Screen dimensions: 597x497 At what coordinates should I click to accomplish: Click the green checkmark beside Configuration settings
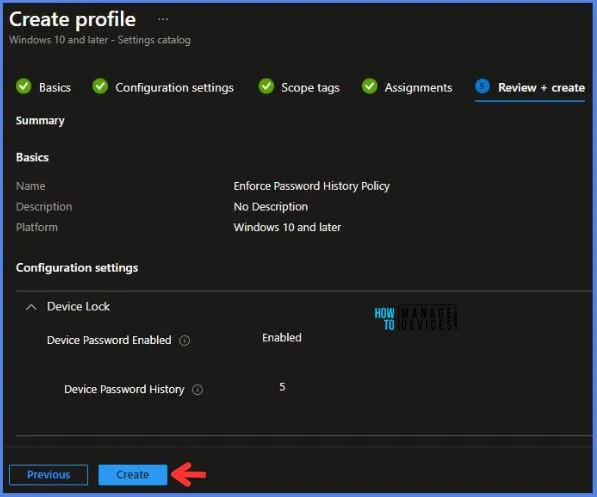(x=100, y=86)
